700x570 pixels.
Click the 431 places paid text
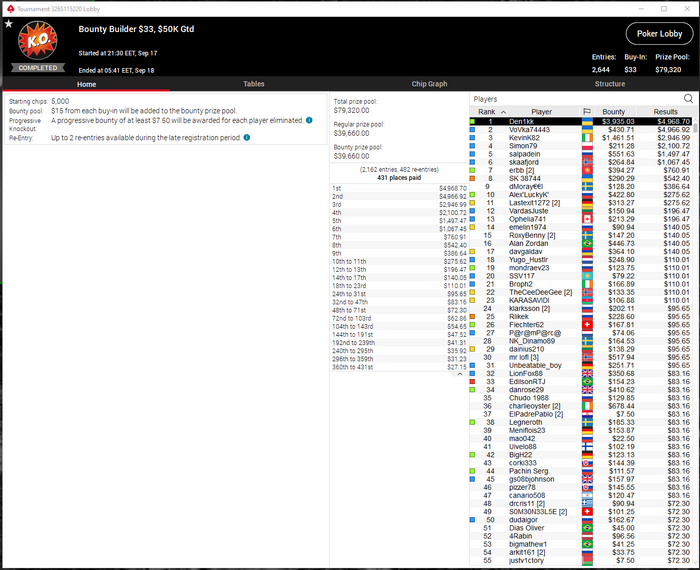coord(399,178)
